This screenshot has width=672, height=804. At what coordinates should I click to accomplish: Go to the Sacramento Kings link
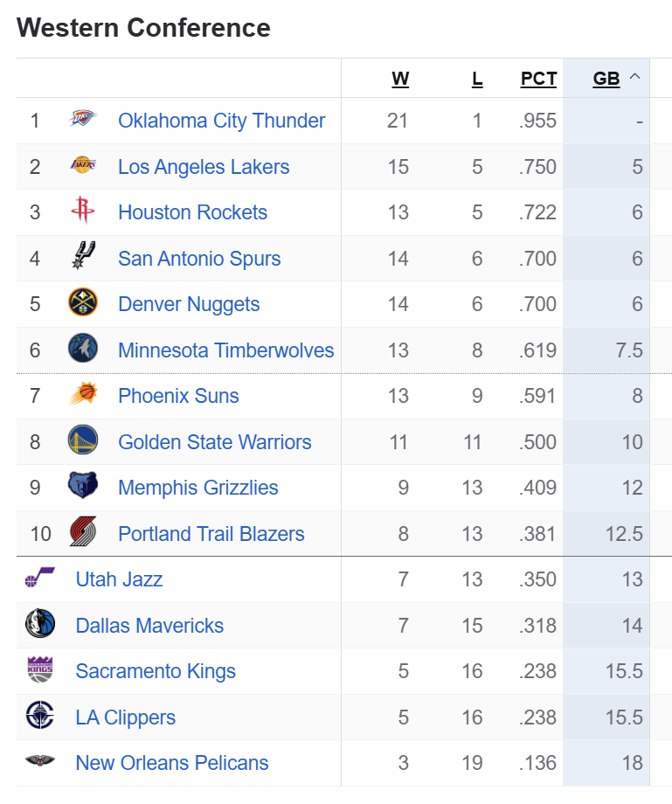[156, 671]
